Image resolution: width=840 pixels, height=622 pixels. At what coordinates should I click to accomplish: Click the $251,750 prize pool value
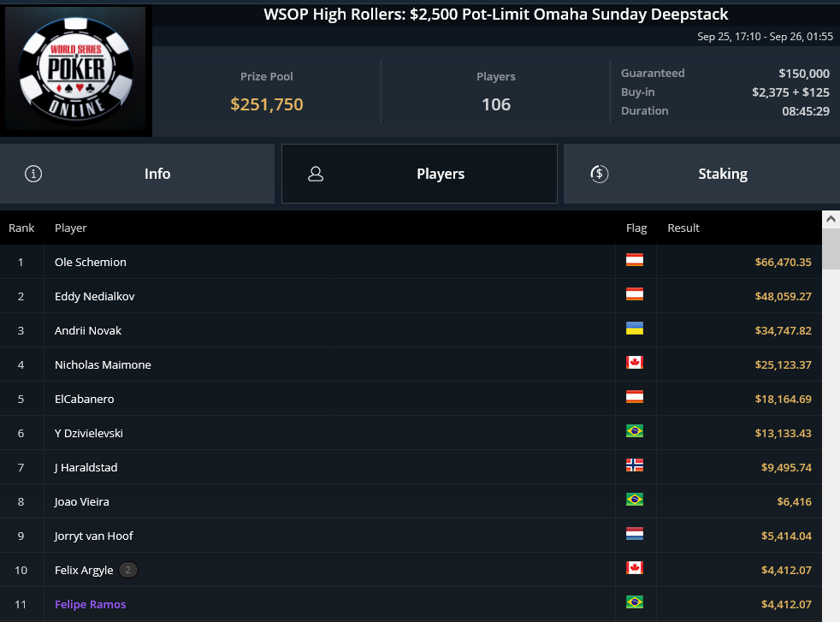pos(267,104)
